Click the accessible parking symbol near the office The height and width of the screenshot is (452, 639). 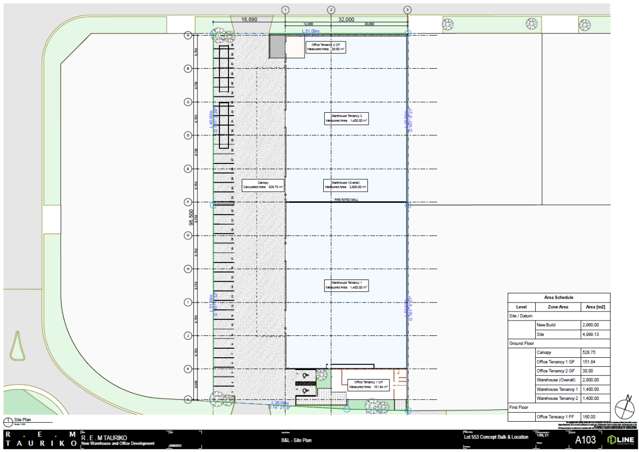(x=306, y=375)
